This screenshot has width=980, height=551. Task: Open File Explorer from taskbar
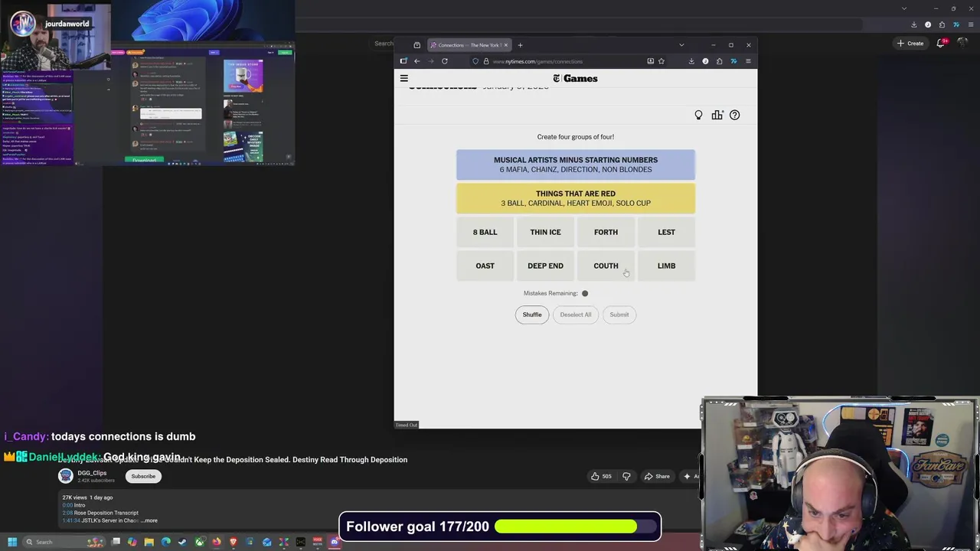click(149, 542)
